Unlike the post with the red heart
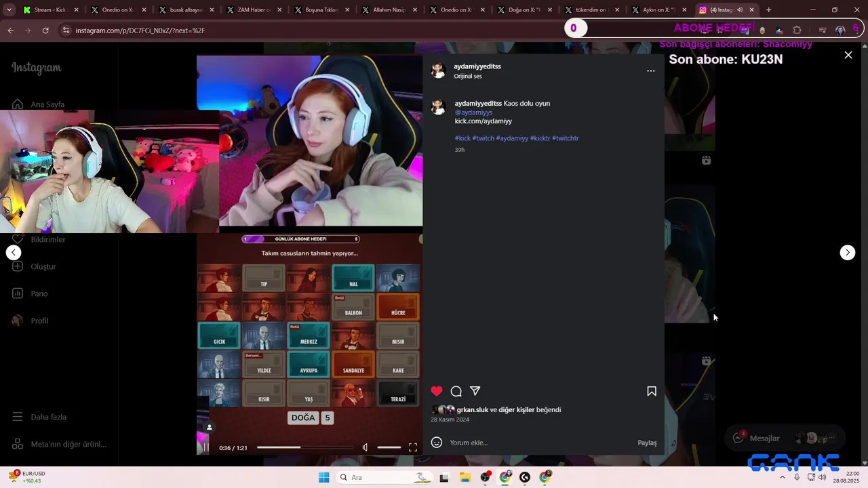The height and width of the screenshot is (488, 868). click(x=437, y=391)
